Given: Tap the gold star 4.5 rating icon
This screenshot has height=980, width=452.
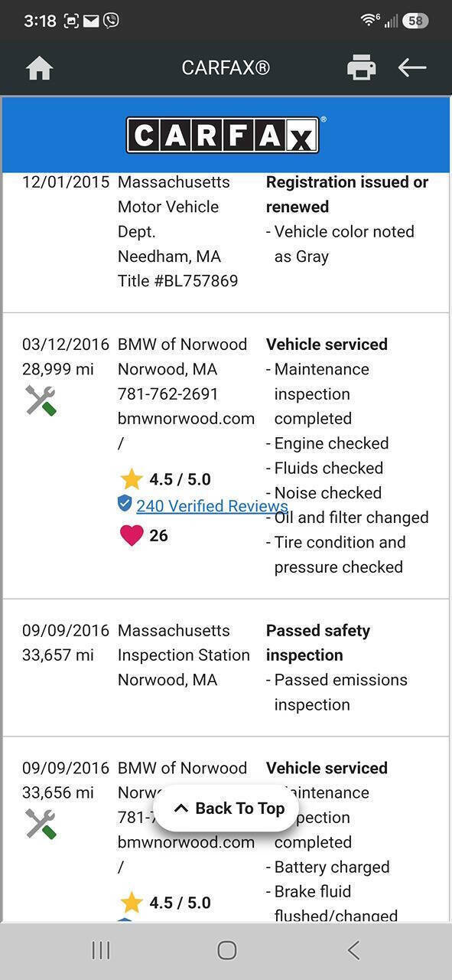Looking at the screenshot, I should coord(132,479).
